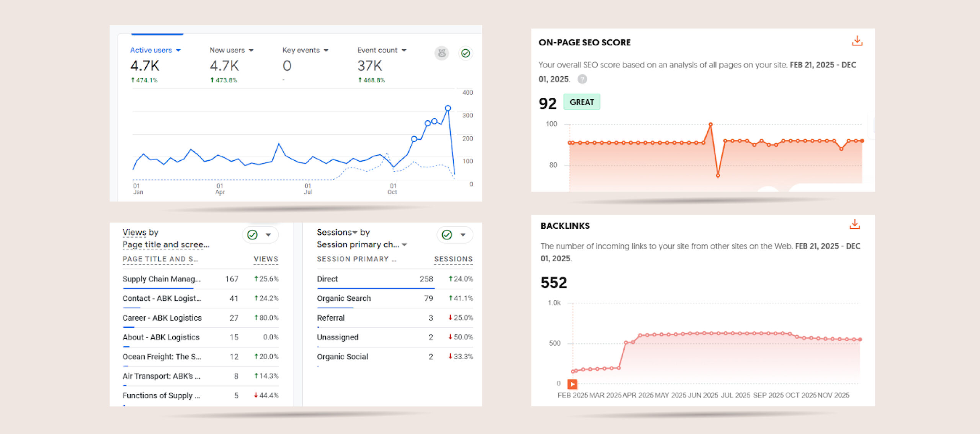This screenshot has height=434, width=980.
Task: Click the check icon in Sessions card
Action: pyautogui.click(x=447, y=235)
